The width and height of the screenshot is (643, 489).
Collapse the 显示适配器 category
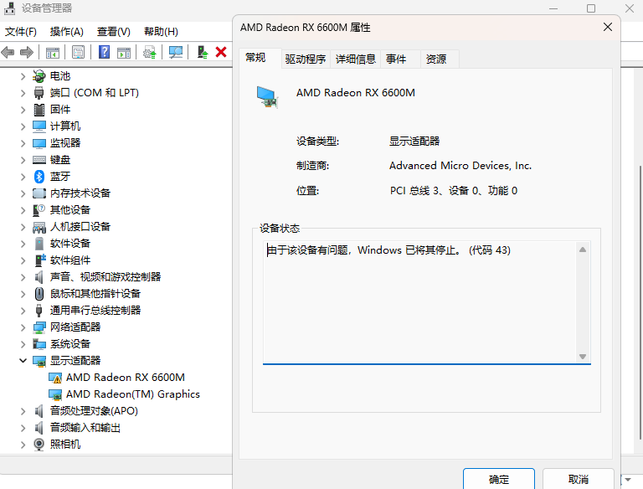tap(23, 360)
